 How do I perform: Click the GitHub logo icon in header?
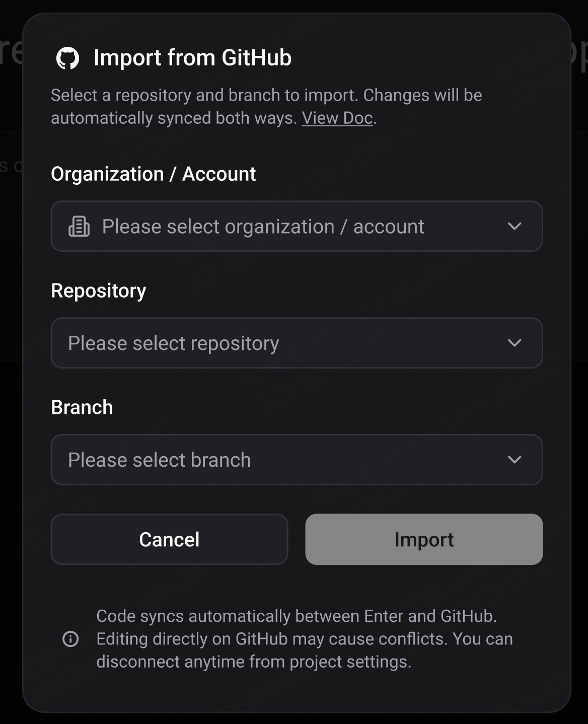pos(67,58)
